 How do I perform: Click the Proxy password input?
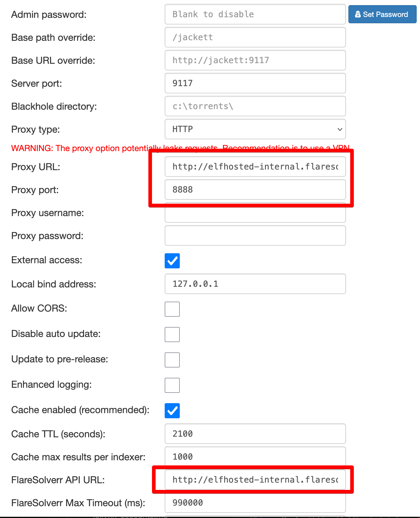pyautogui.click(x=255, y=235)
